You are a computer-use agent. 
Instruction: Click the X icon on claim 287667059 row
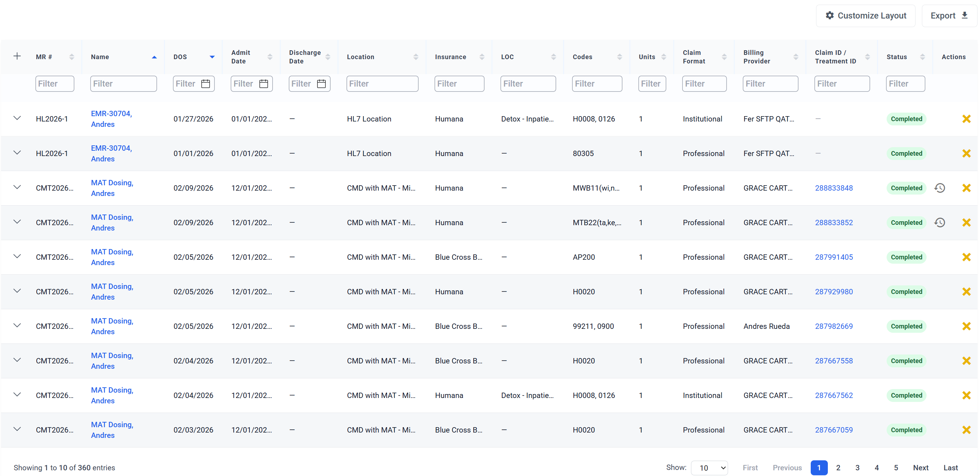(966, 430)
